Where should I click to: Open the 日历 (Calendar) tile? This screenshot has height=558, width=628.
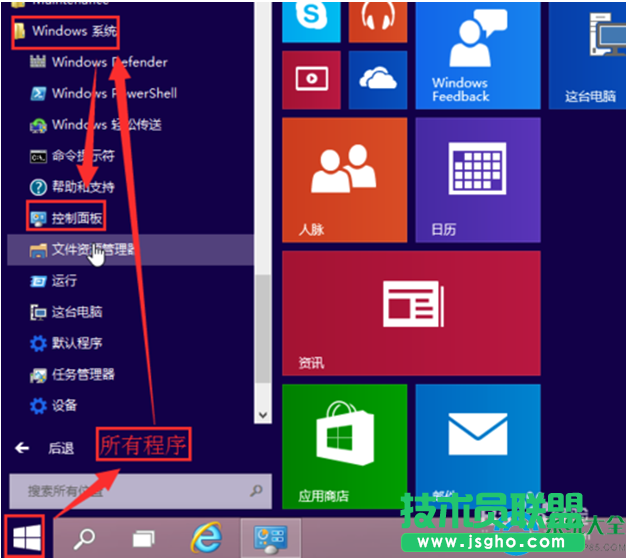pos(478,180)
